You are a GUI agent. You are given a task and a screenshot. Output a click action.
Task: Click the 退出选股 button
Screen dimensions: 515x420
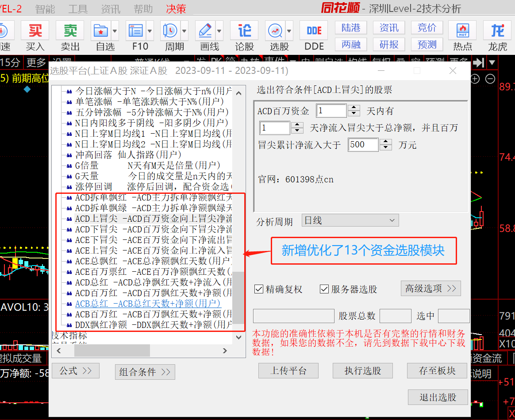coord(438,397)
